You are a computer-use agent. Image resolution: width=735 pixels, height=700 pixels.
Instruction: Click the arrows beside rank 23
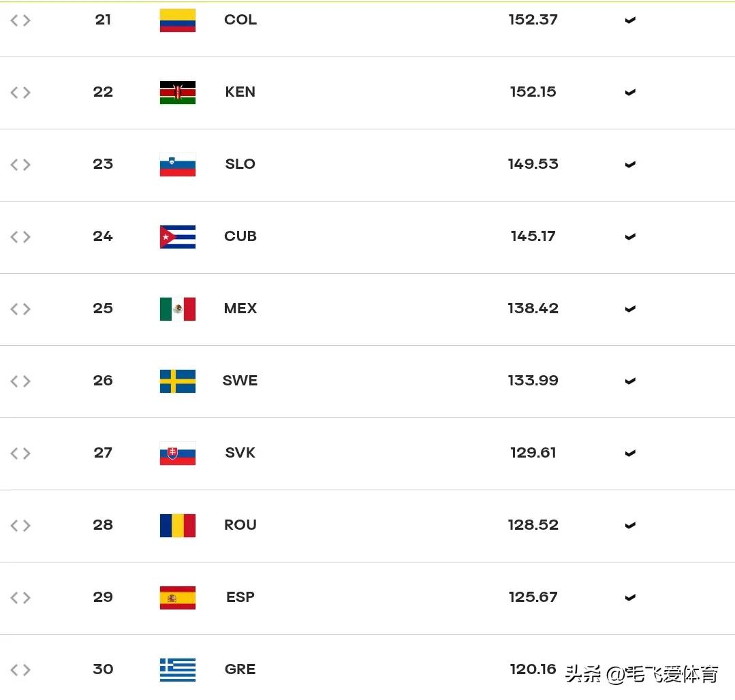(20, 165)
